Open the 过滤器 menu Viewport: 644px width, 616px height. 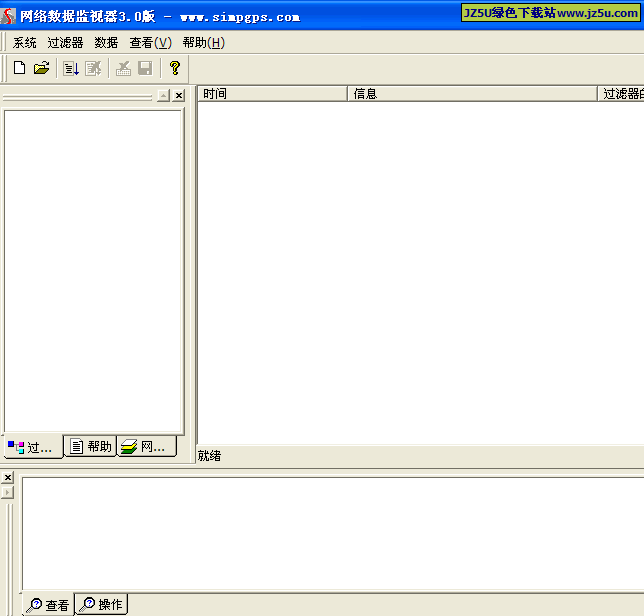click(65, 43)
